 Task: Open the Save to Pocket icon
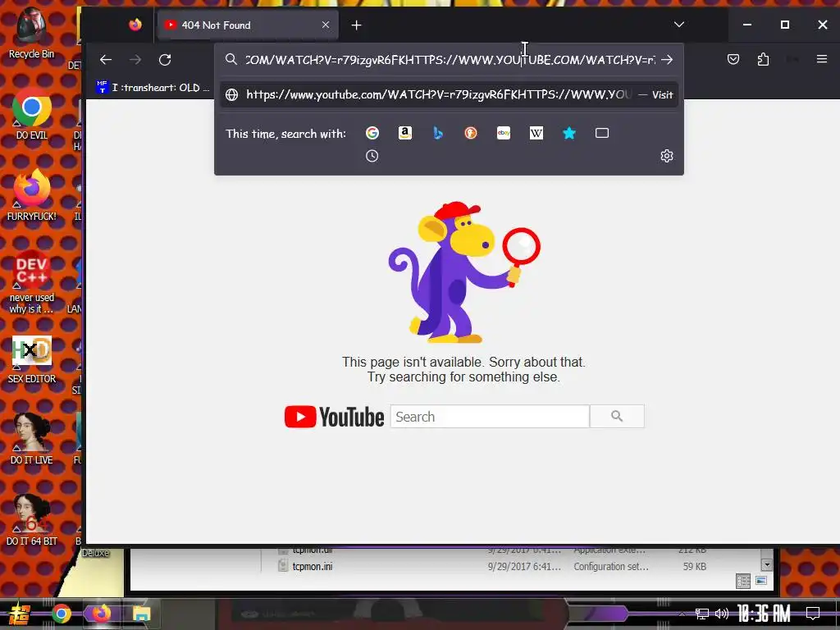(733, 59)
